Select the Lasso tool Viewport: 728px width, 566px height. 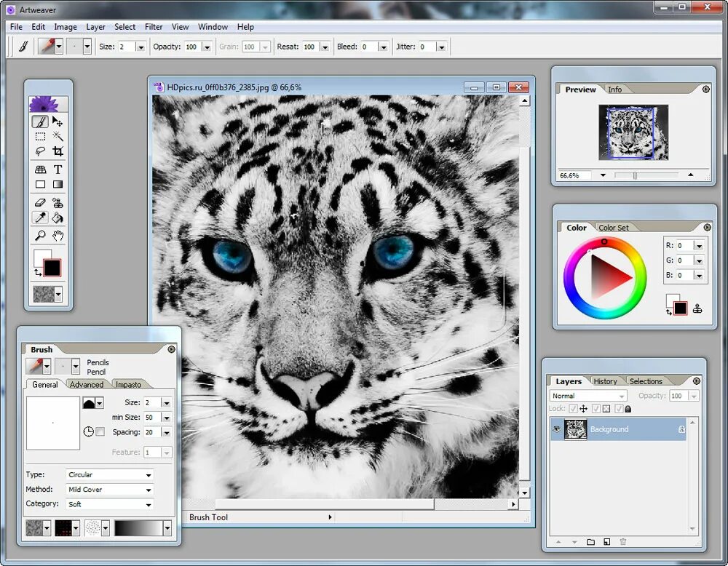[40, 151]
